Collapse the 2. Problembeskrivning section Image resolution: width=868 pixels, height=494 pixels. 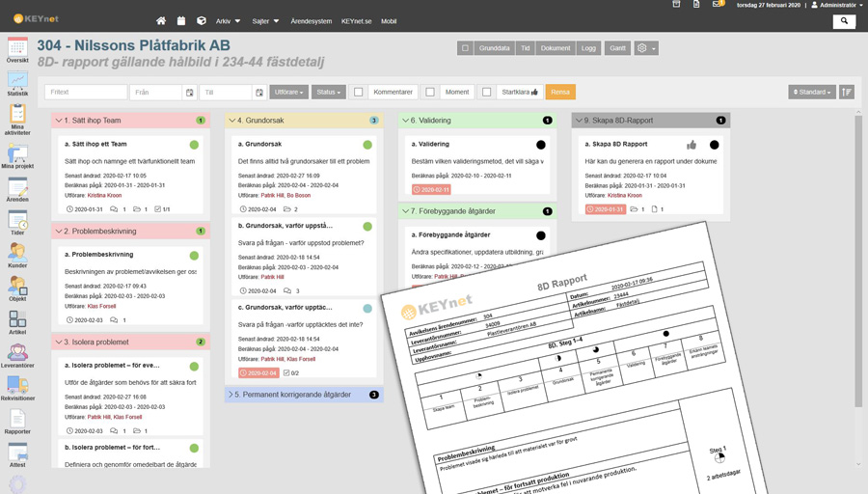(x=59, y=231)
